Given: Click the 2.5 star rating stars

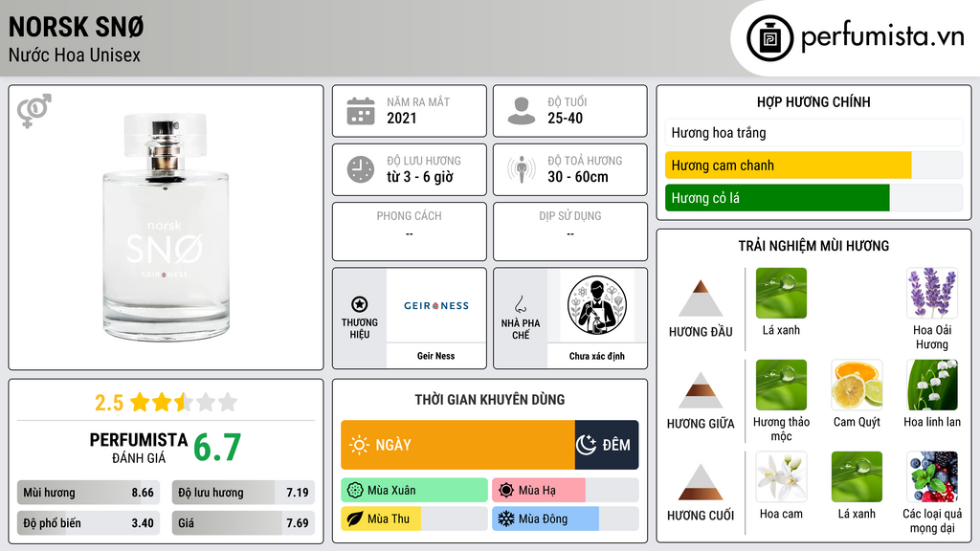Looking at the screenshot, I should tap(184, 402).
